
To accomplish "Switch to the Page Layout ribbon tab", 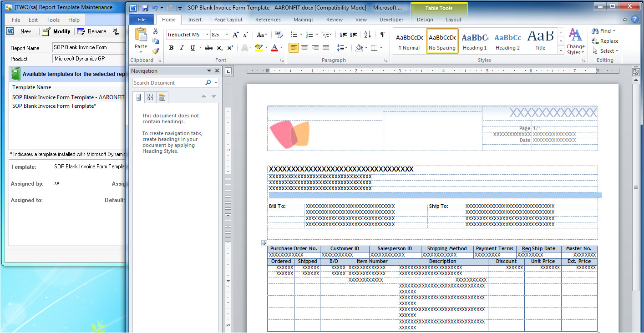I will pos(228,20).
